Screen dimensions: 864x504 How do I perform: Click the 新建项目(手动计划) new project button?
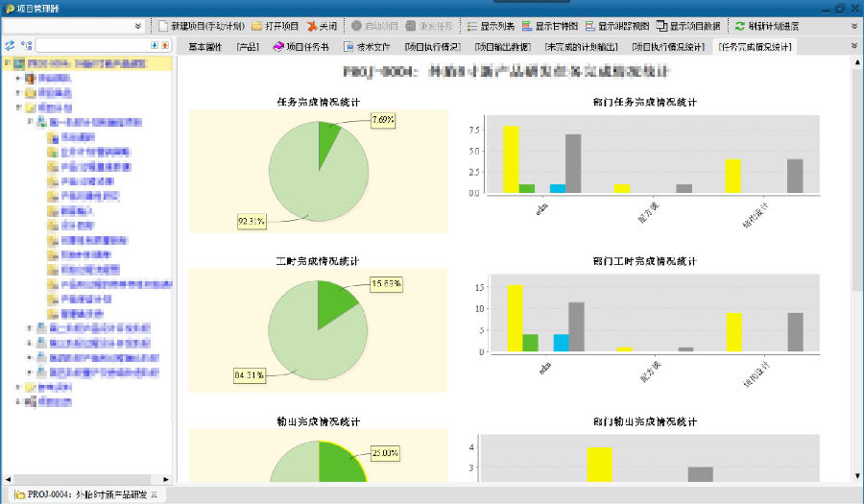(202, 26)
